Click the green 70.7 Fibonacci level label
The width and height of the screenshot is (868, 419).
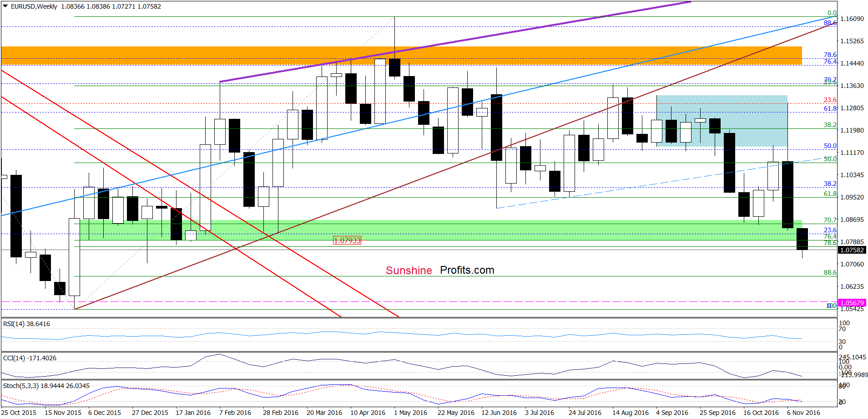pyautogui.click(x=830, y=220)
